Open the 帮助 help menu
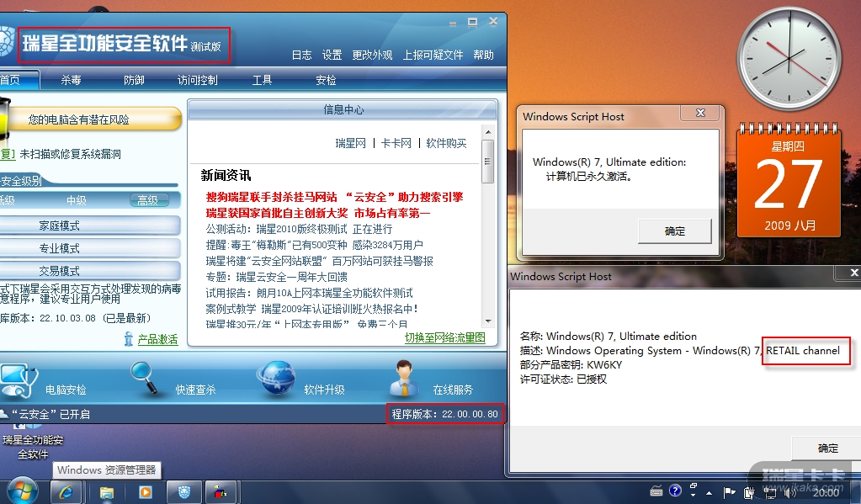 click(483, 55)
